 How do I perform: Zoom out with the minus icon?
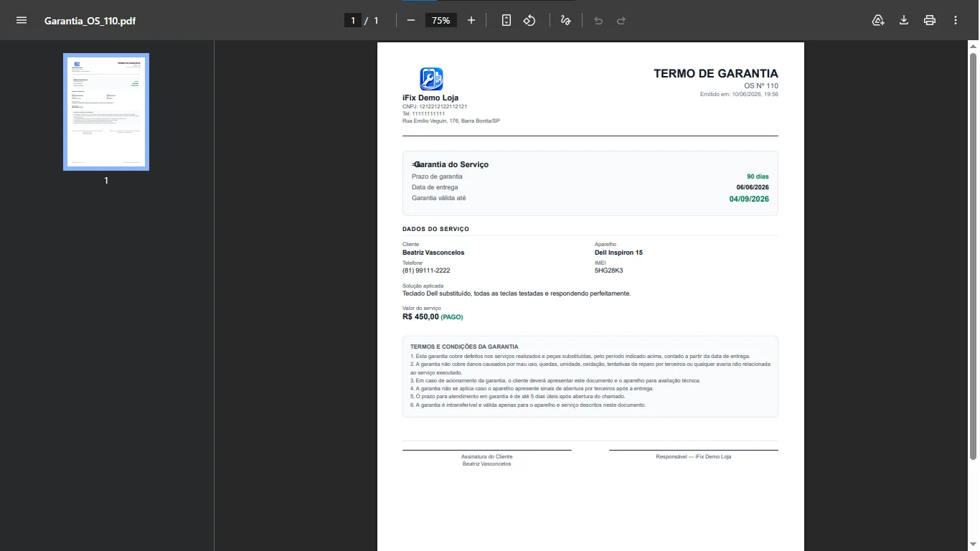(411, 20)
